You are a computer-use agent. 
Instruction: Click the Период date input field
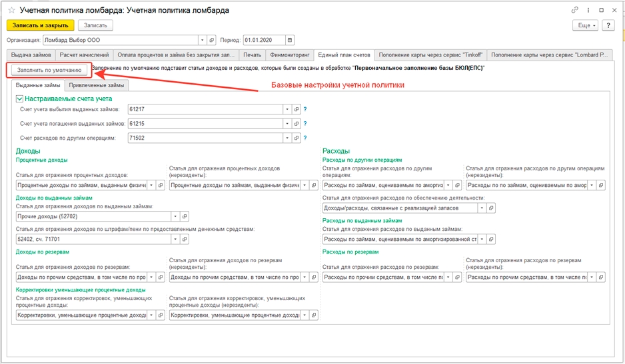(264, 41)
